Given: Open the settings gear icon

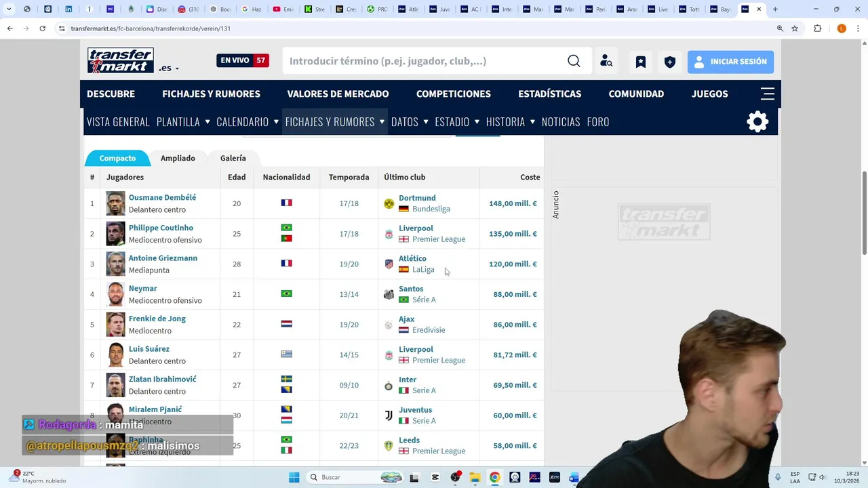Looking at the screenshot, I should [x=757, y=122].
